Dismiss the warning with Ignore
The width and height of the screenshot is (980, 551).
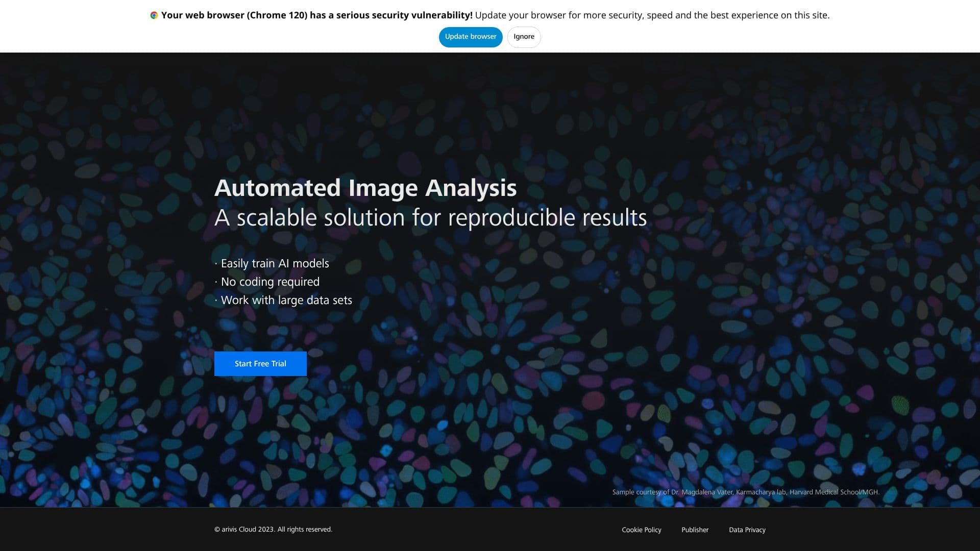(x=524, y=37)
